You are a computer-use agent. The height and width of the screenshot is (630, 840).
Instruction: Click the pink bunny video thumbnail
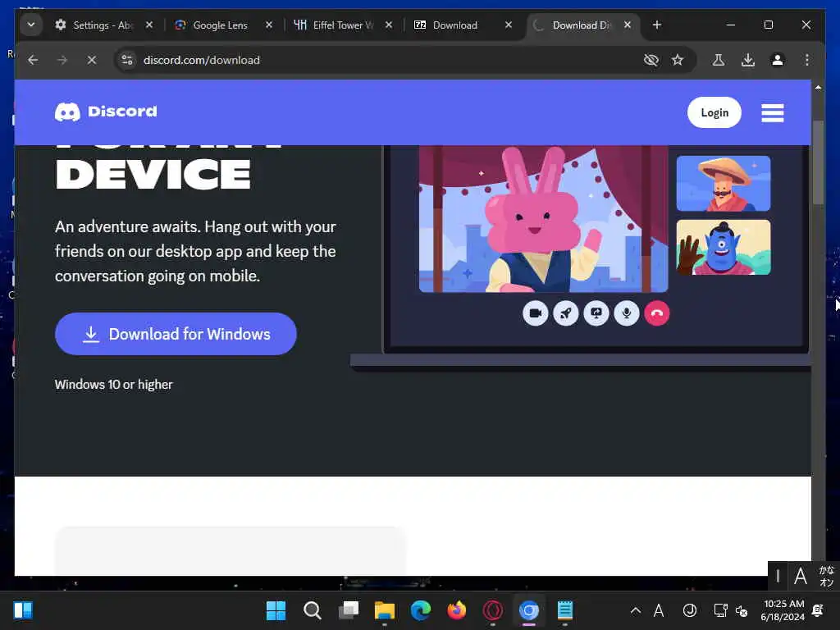click(x=543, y=218)
